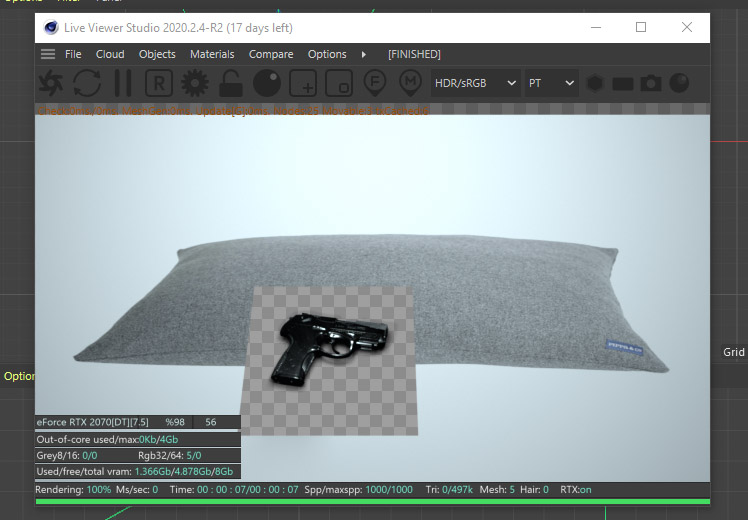
Task: Activate the pick focus F marker icon
Action: (375, 83)
